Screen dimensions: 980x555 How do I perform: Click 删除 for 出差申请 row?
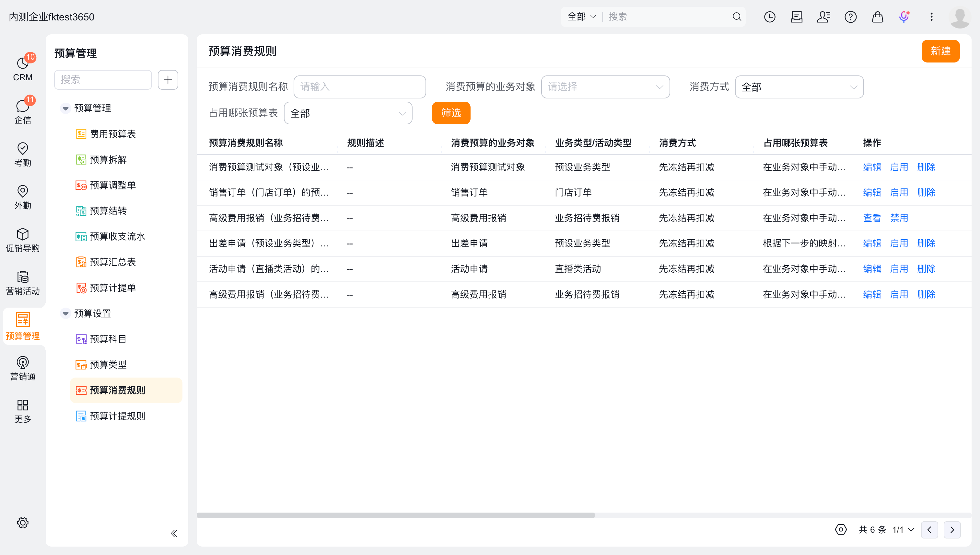point(926,243)
